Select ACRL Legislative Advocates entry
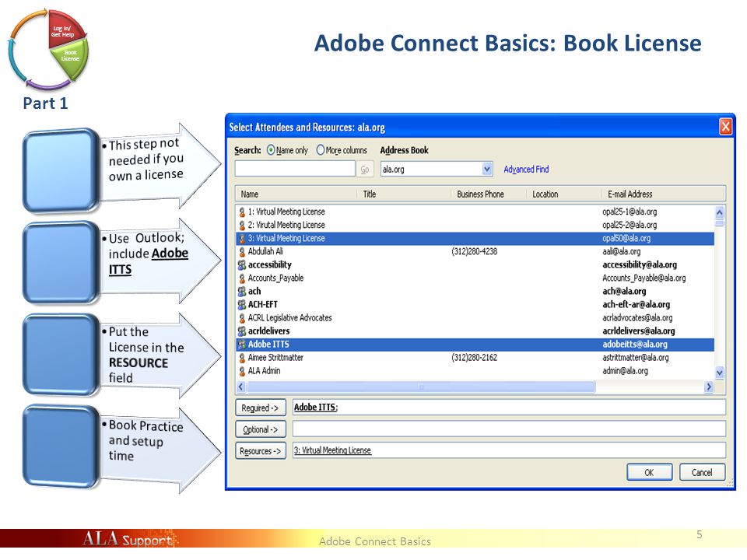The height and width of the screenshot is (560, 747). (289, 318)
